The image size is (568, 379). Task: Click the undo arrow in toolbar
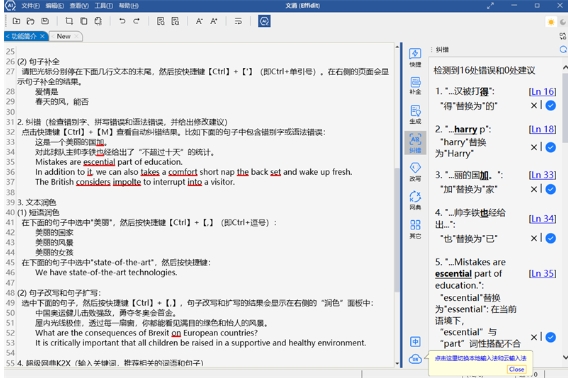tap(122, 21)
